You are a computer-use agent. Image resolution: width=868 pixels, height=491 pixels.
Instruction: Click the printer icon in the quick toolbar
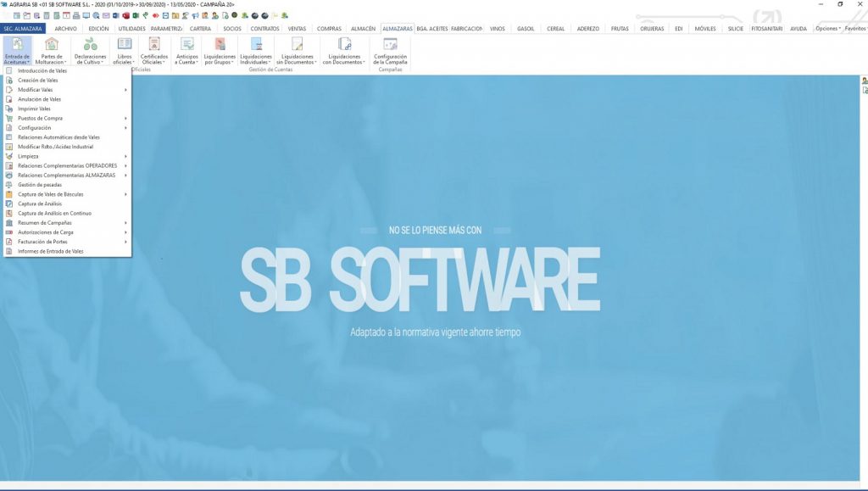(76, 15)
